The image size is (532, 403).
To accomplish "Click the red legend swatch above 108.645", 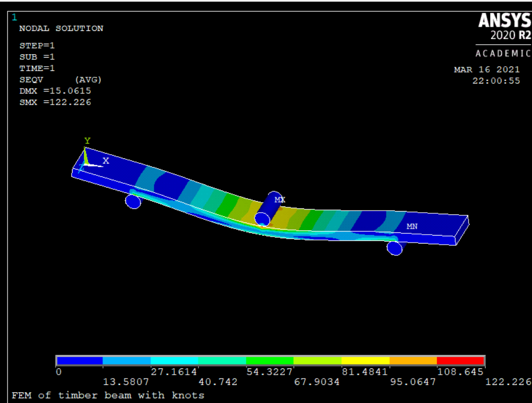I will [460, 361].
